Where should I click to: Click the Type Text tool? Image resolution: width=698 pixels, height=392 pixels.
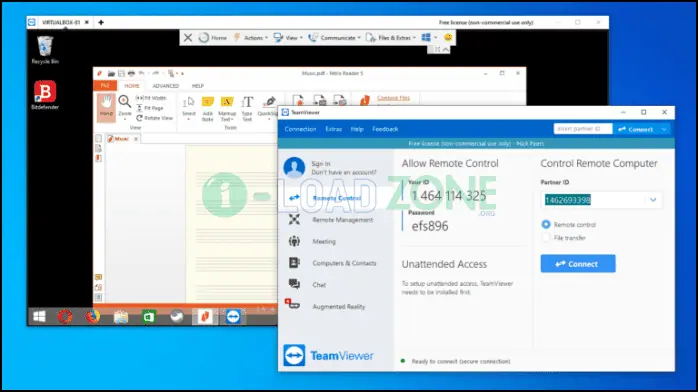click(247, 108)
